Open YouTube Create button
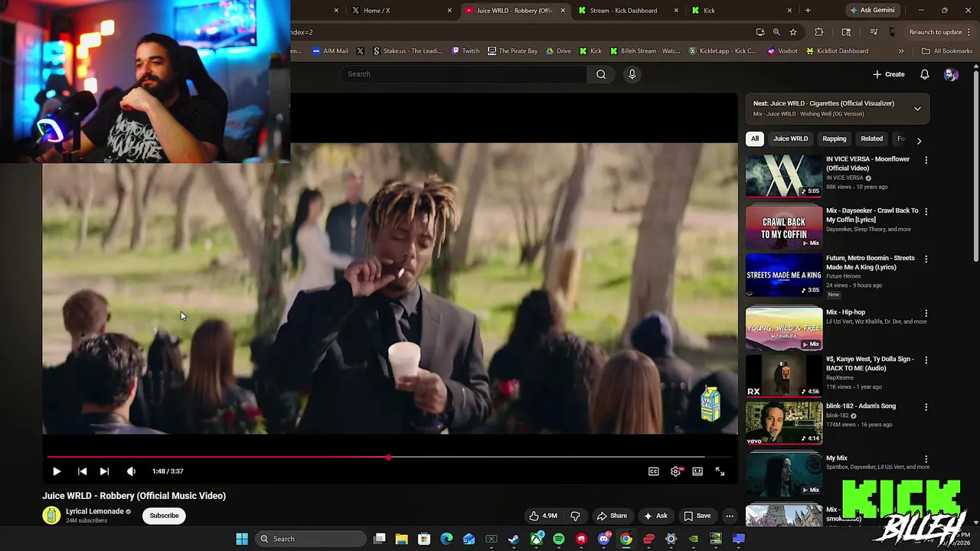The image size is (980, 551). 889,74
